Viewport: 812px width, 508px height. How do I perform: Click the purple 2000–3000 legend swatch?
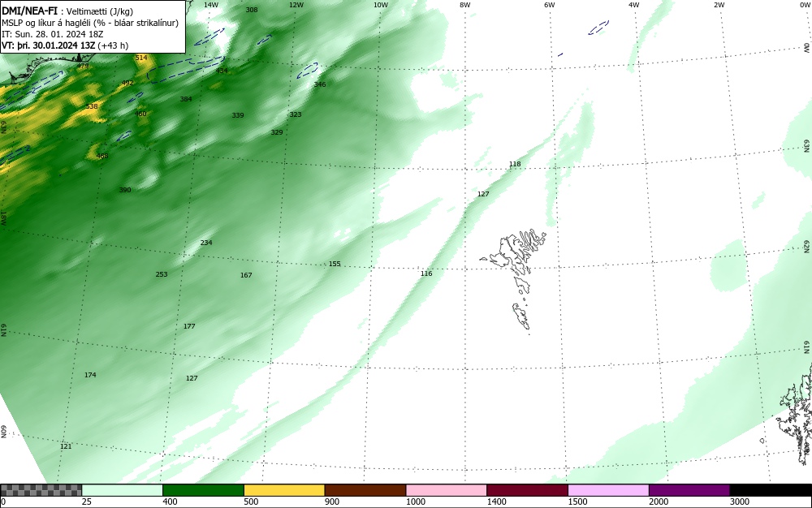tap(689, 490)
